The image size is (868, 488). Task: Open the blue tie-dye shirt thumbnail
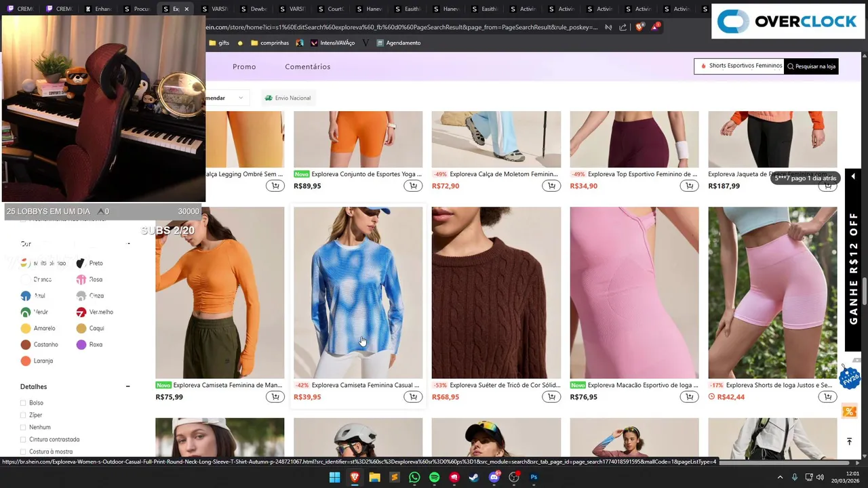click(358, 292)
